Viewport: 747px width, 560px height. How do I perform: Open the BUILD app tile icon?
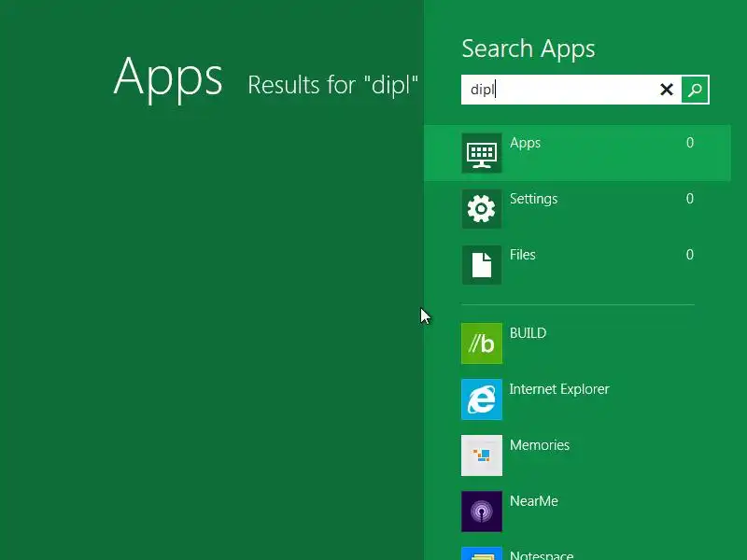pyautogui.click(x=482, y=343)
